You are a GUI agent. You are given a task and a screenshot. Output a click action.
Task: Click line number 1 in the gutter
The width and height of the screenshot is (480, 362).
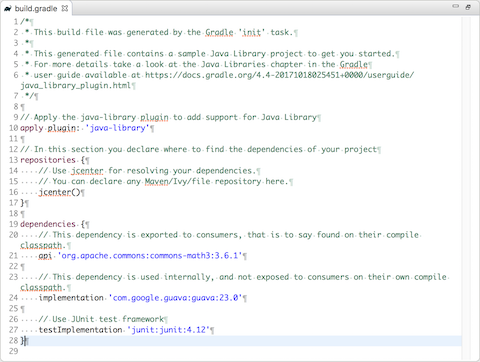click(16, 22)
